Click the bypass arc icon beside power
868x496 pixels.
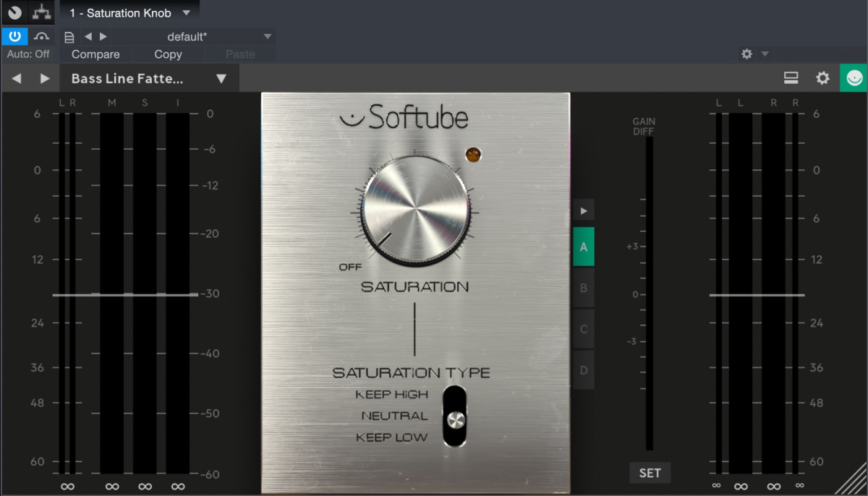pyautogui.click(x=42, y=36)
